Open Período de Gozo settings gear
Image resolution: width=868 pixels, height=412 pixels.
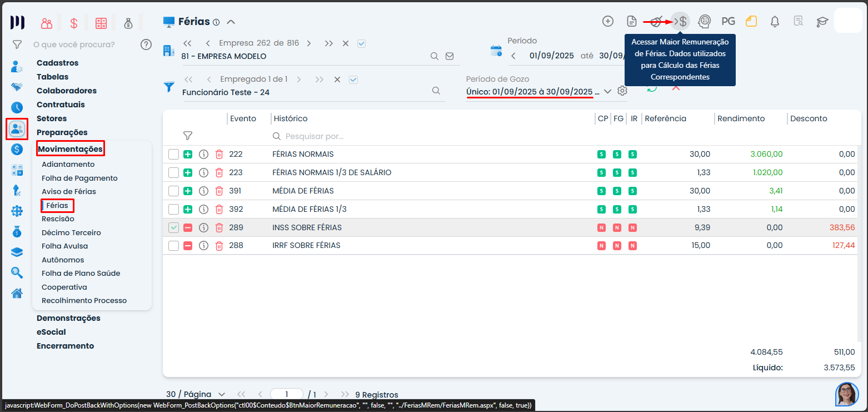[622, 91]
